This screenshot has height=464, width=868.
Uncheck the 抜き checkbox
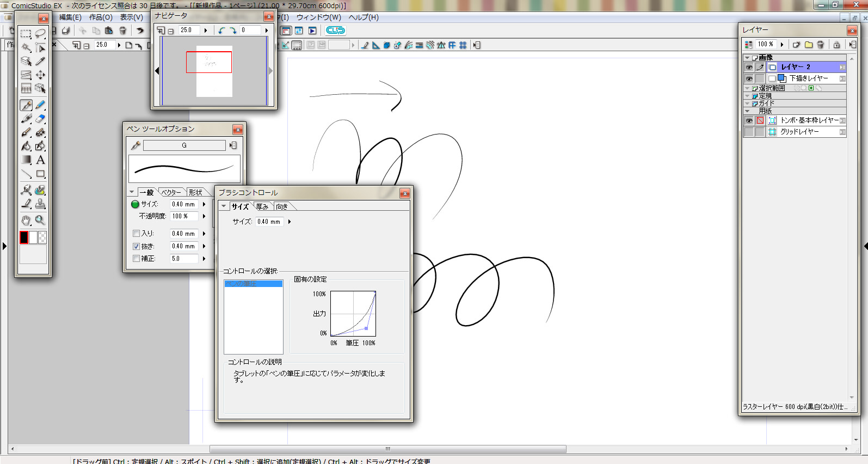(x=137, y=246)
